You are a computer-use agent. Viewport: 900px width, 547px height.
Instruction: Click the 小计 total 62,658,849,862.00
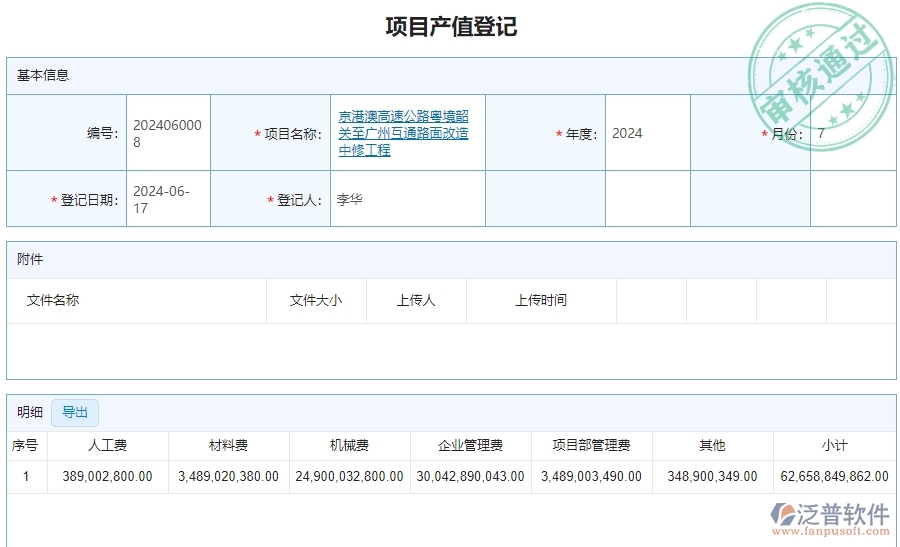(x=835, y=476)
